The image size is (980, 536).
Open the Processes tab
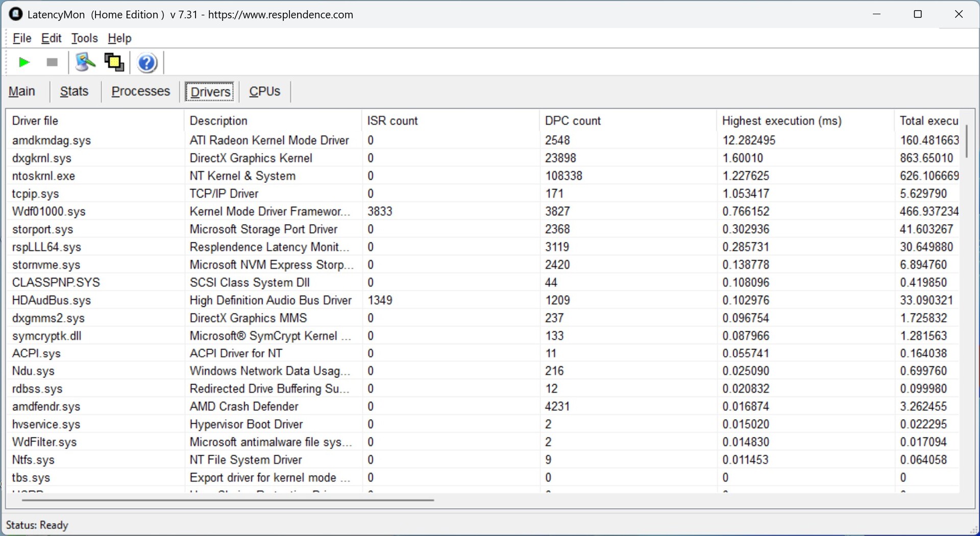coord(140,91)
